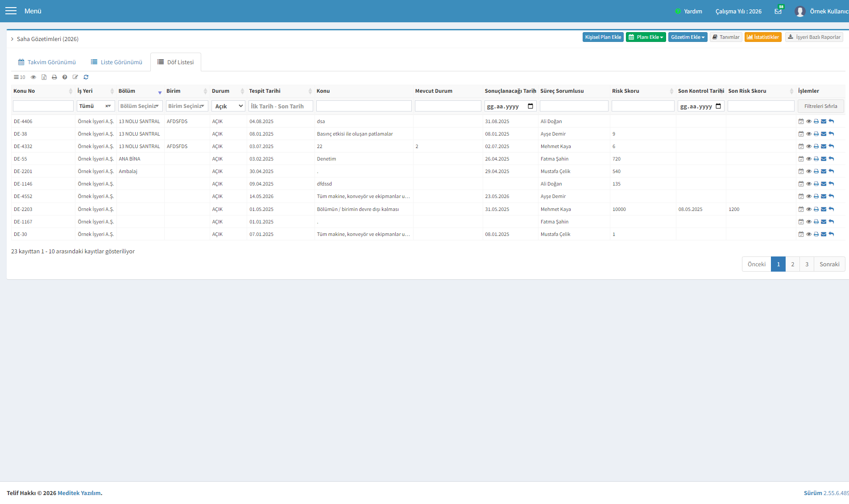Expand the Bölüm Seçiniz dropdown
Image resolution: width=849 pixels, height=504 pixels.
[x=140, y=106]
